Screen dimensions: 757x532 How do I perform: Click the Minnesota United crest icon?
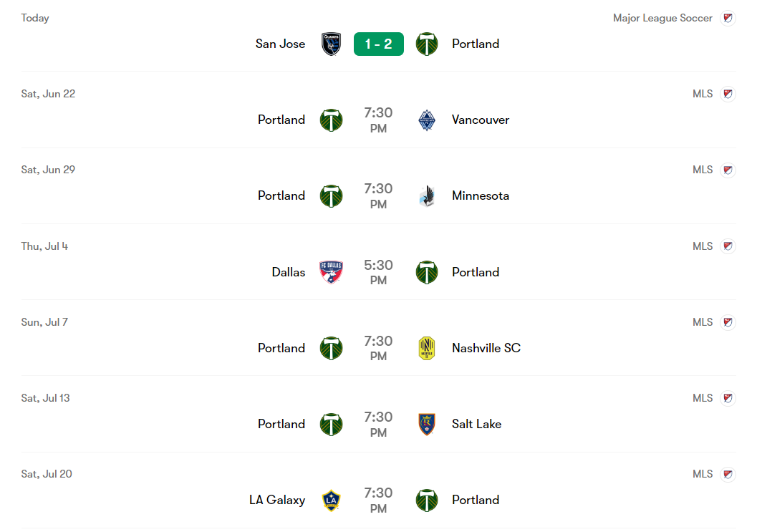click(x=427, y=196)
